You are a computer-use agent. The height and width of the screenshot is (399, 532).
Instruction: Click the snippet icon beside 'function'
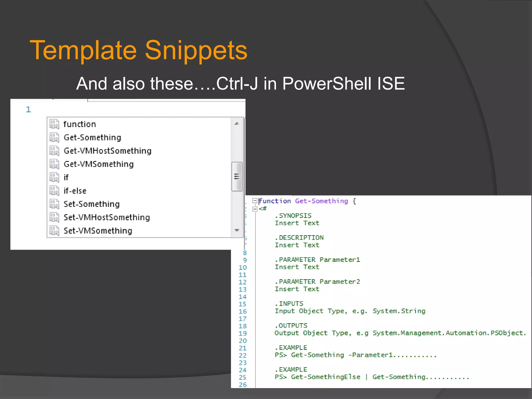click(x=54, y=124)
